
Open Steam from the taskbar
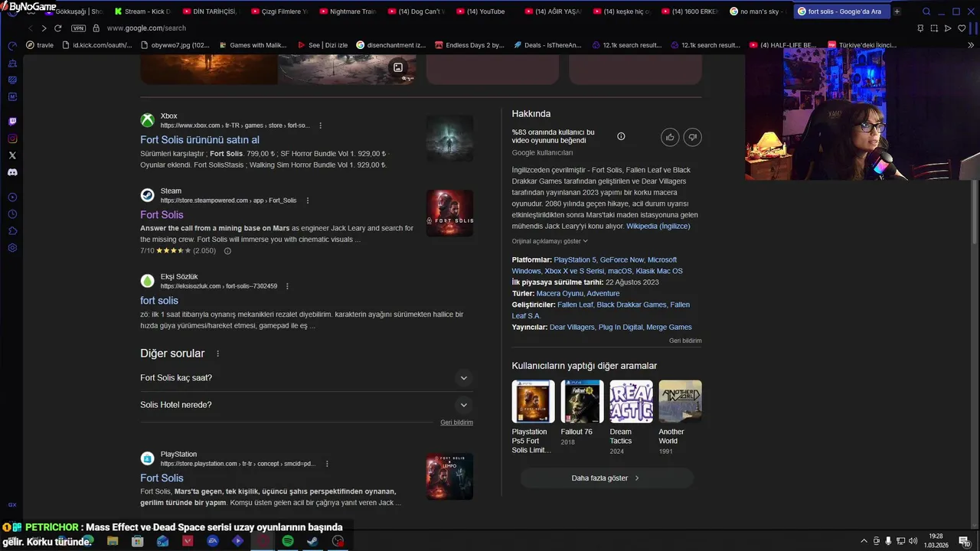(x=312, y=541)
